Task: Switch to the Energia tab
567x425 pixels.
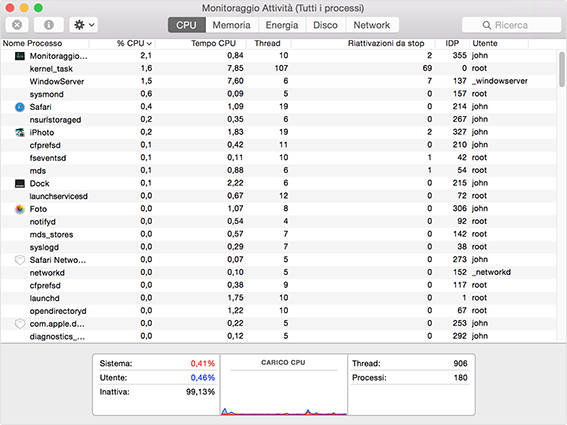Action: point(282,25)
